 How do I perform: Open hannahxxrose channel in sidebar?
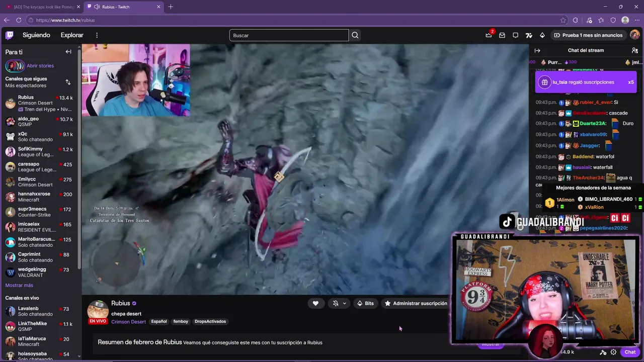39,197
